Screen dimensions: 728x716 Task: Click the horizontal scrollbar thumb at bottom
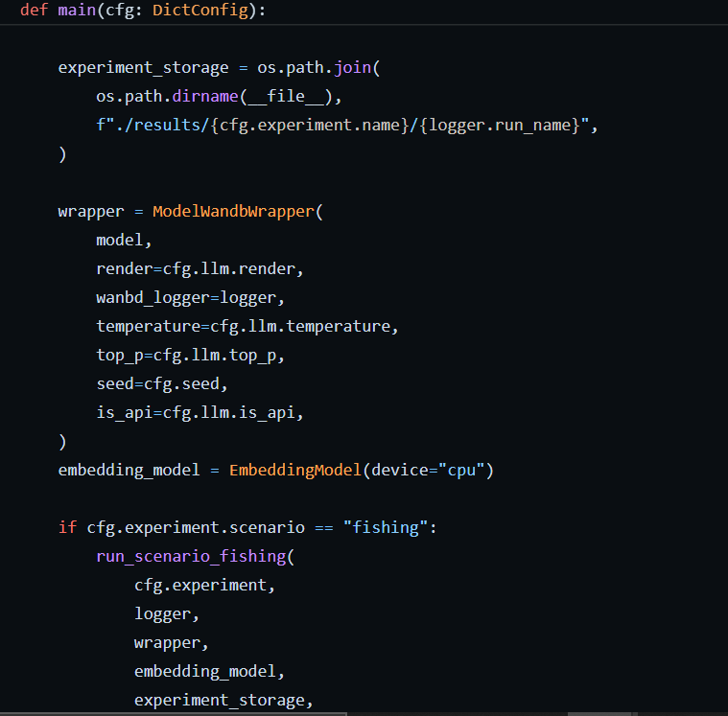tap(174, 714)
